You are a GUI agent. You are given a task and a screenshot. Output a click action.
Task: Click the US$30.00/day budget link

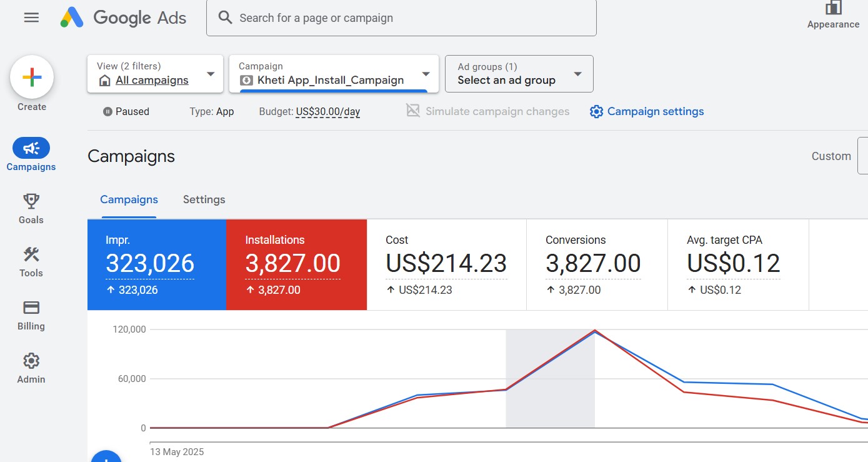(327, 112)
